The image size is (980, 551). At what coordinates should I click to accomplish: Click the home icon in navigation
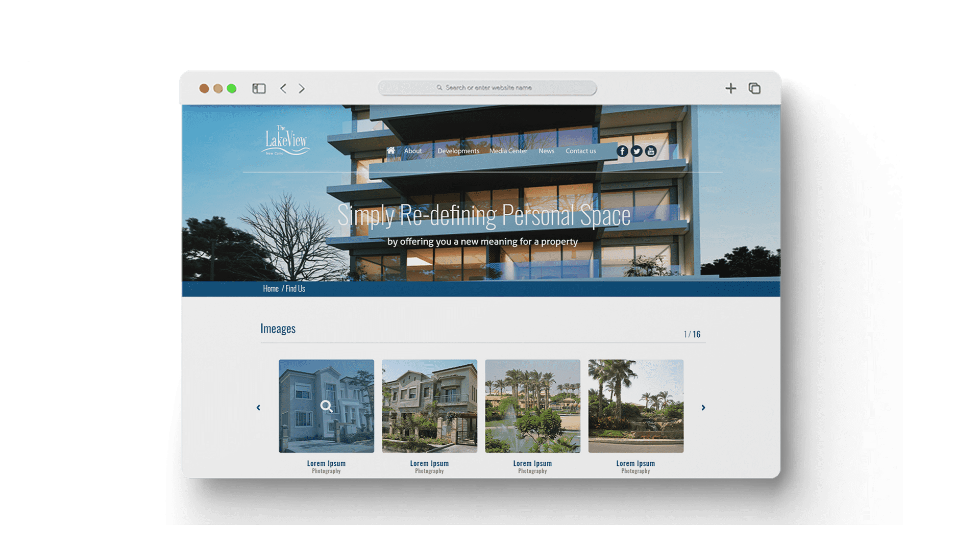click(x=390, y=151)
